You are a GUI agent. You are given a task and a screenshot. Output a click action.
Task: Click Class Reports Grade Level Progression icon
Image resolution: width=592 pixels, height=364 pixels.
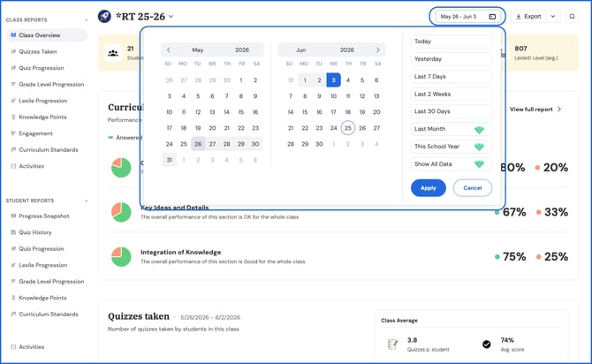[x=13, y=84]
